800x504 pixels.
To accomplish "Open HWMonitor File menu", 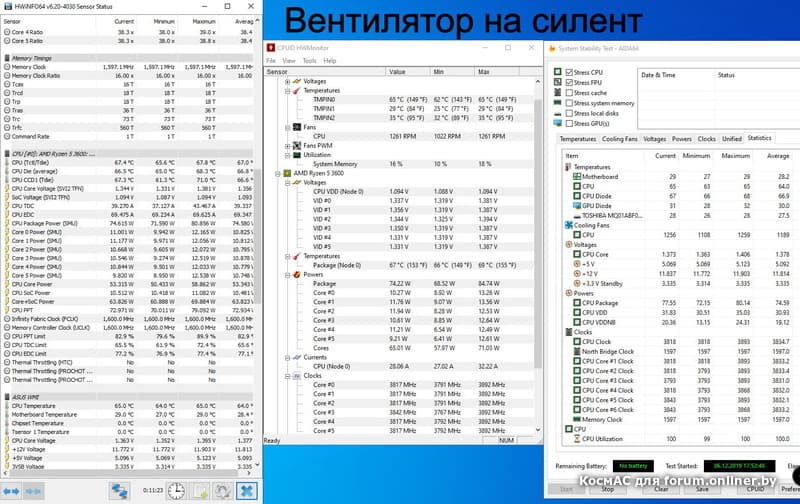I will click(271, 61).
